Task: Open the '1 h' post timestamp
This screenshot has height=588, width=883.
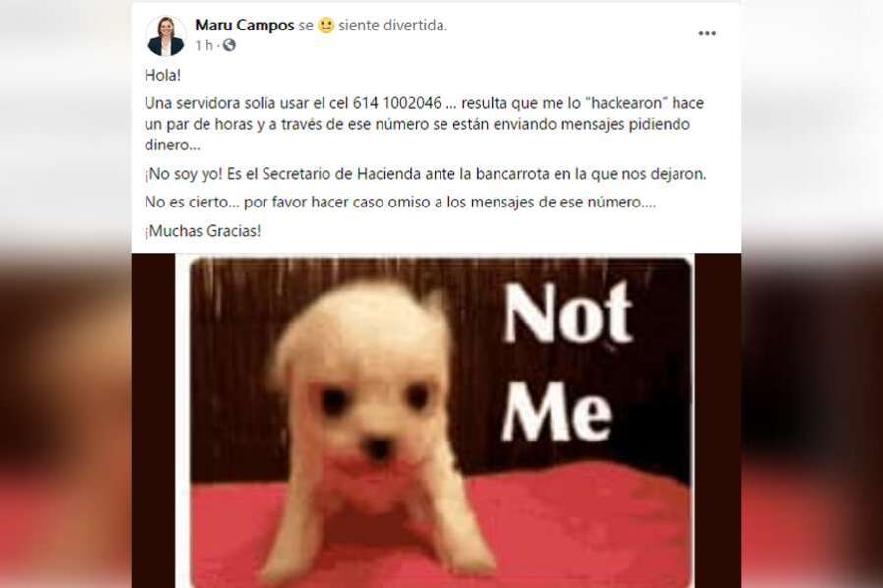Action: (x=204, y=45)
